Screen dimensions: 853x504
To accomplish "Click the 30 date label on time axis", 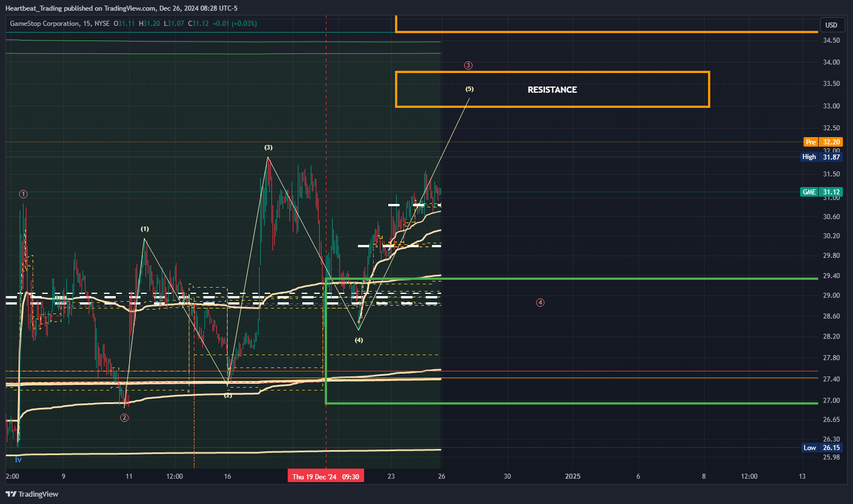I will 507,476.
